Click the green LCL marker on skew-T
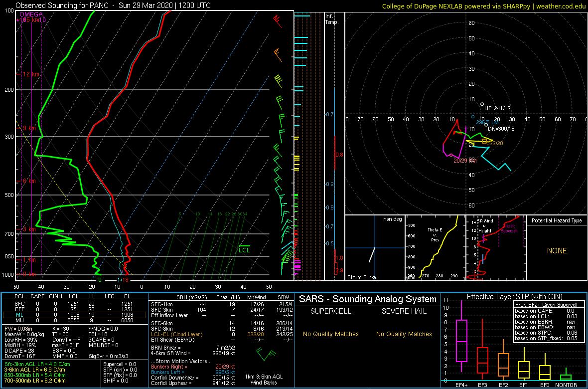Viewport: 588px width, 389px height. click(244, 250)
